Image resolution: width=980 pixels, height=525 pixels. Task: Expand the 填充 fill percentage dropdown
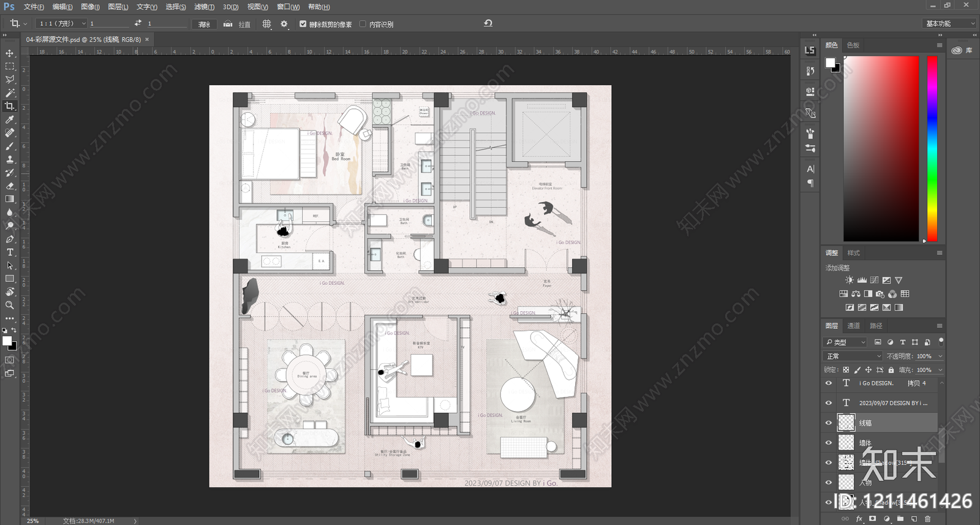940,370
